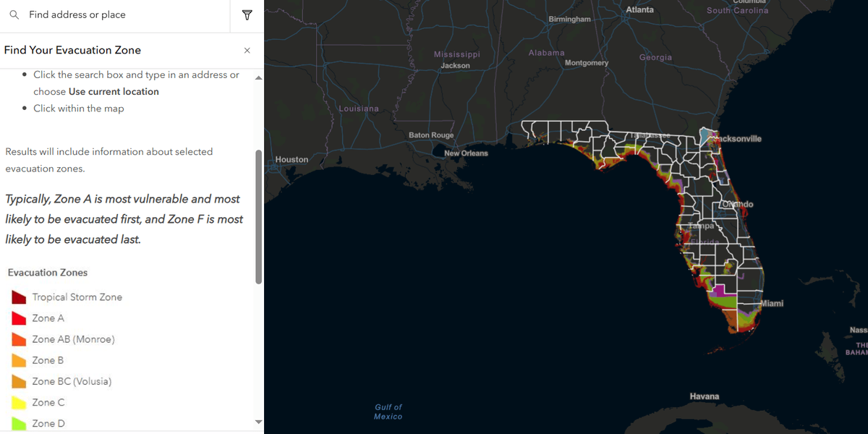Click the Zone A red swatch
Viewport: 868px width, 434px height.
19,318
